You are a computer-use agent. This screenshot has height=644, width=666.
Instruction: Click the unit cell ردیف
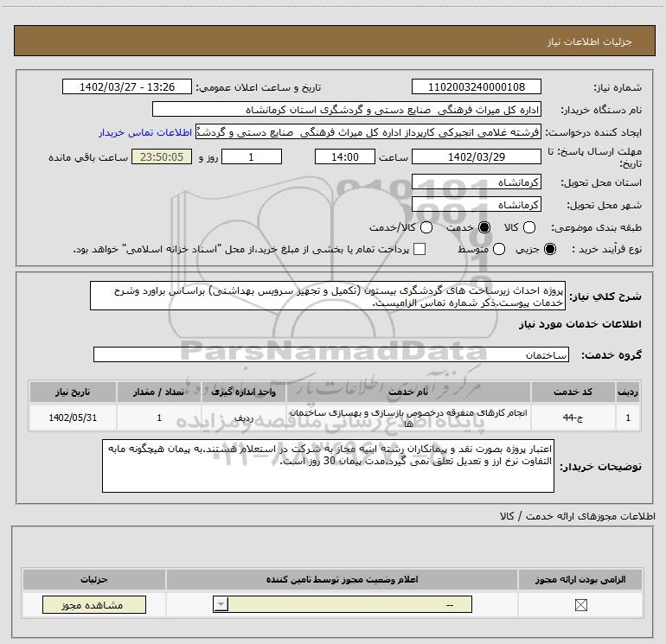coord(243,418)
